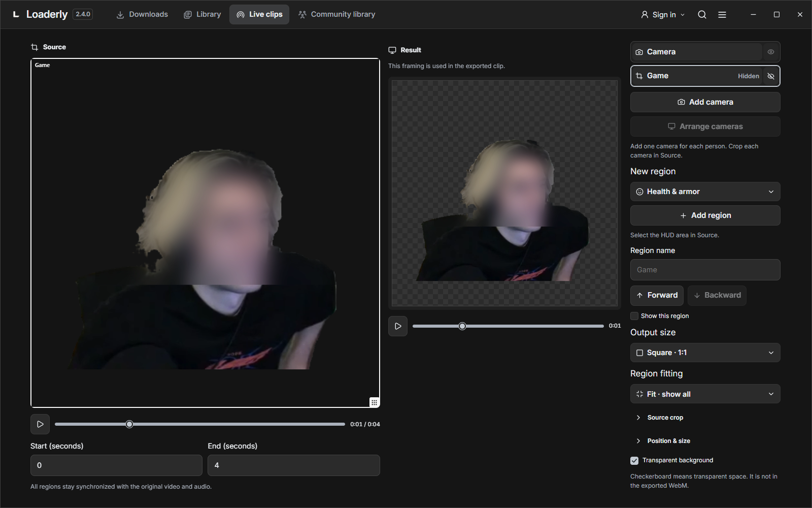Click the Arrange cameras button
The image size is (812, 508).
705,126
